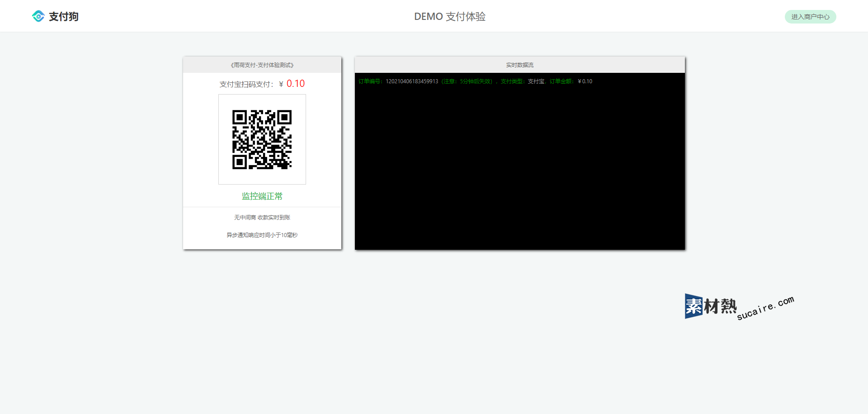The height and width of the screenshot is (414, 868).
Task: Click the 支付狗 brand name text
Action: [64, 17]
